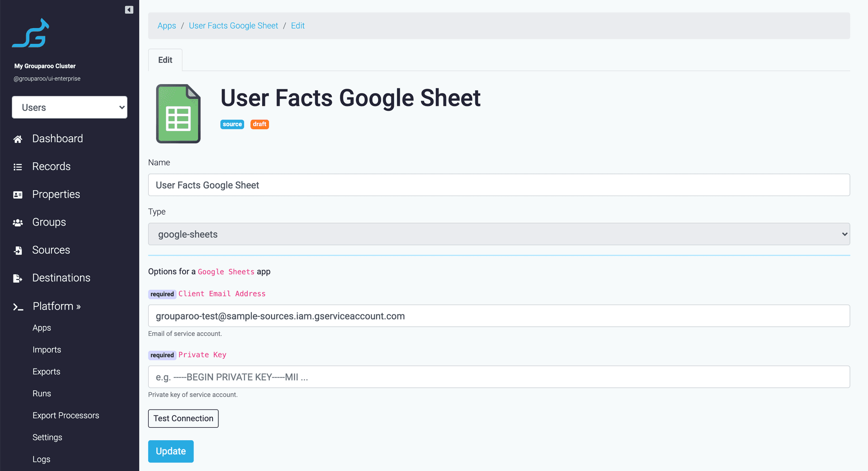Screen dimensions: 868x471
Task: Click the Google Sheets app icon
Action: pyautogui.click(x=178, y=113)
